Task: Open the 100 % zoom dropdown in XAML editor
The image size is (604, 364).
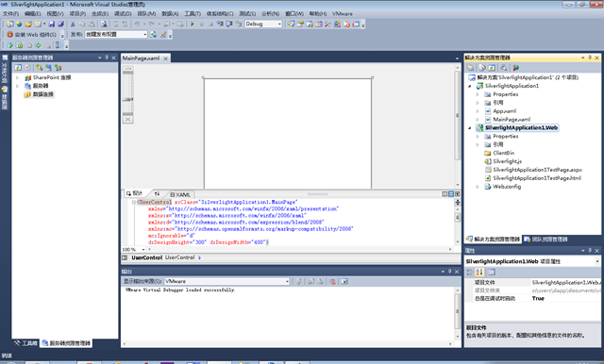Action: point(143,249)
